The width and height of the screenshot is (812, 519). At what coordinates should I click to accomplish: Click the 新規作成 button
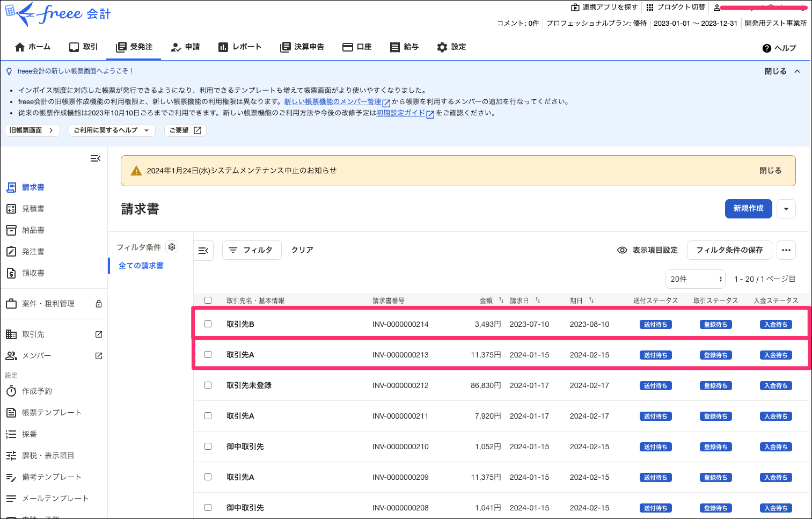point(748,209)
